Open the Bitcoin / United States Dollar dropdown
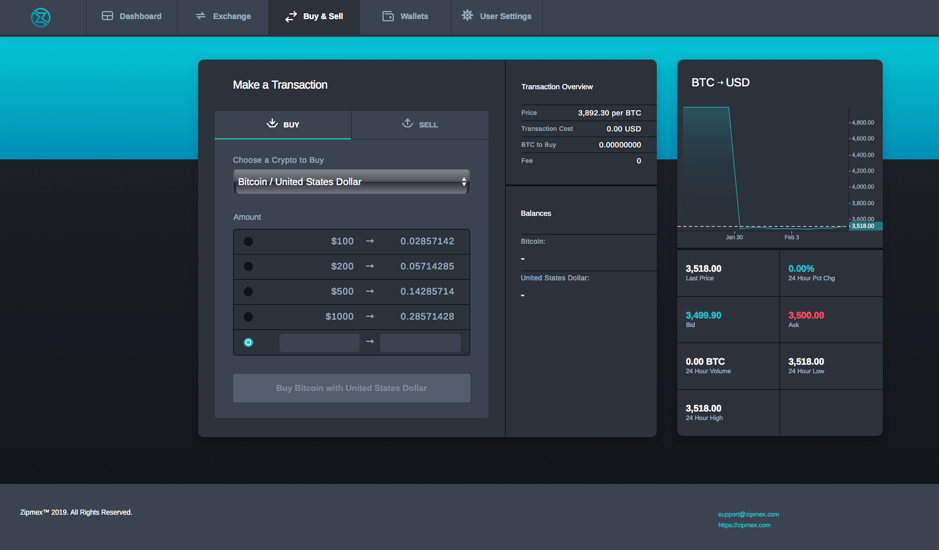Viewport: 939px width, 550px height. coord(351,182)
